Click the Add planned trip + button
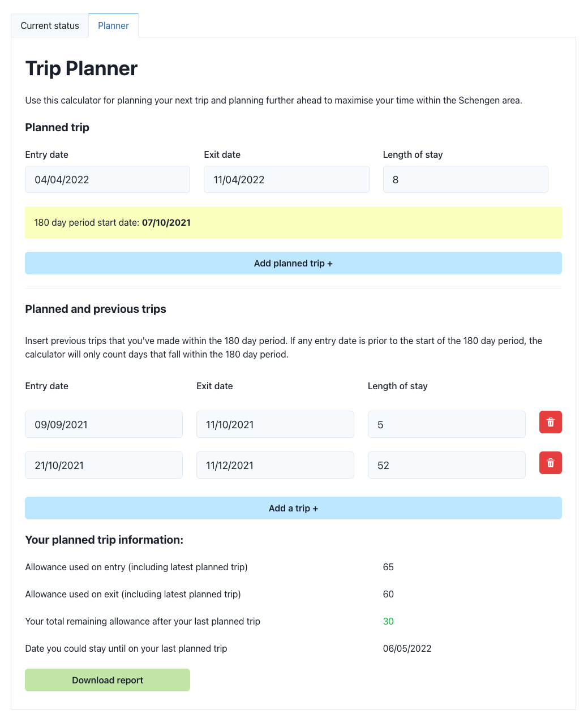This screenshot has width=588, height=723. point(293,263)
